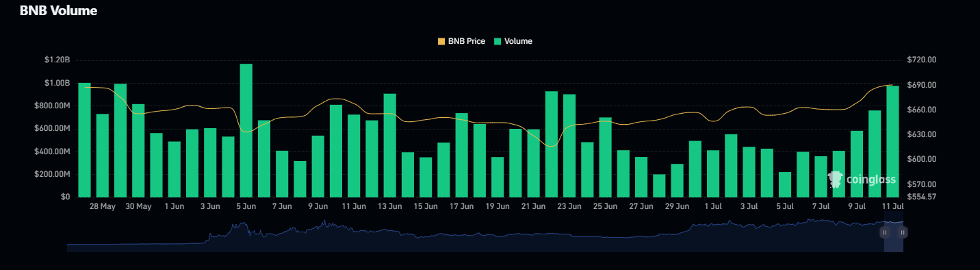
Task: Click the volume bar for 1 Jul
Action: pos(713,173)
